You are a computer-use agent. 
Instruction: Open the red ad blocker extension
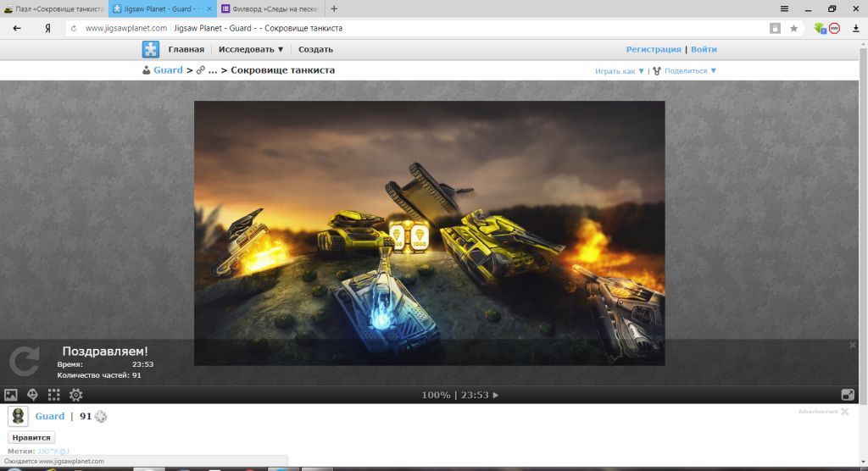(834, 28)
